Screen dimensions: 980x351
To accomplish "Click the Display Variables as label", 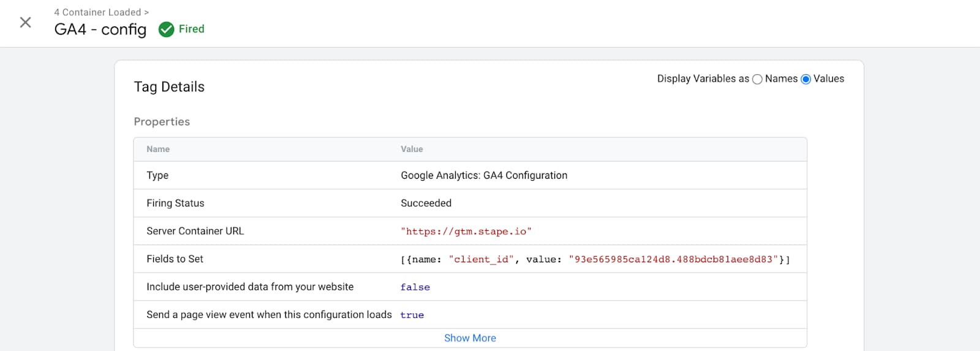I will pos(703,79).
